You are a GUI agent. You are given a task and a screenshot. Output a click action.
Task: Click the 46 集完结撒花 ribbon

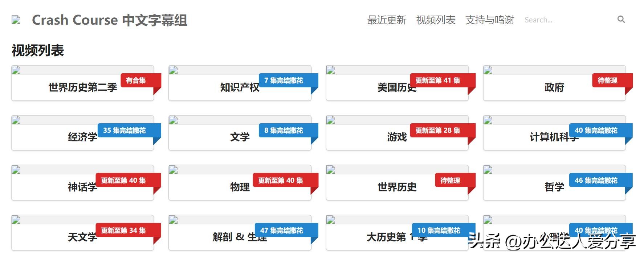click(x=601, y=181)
